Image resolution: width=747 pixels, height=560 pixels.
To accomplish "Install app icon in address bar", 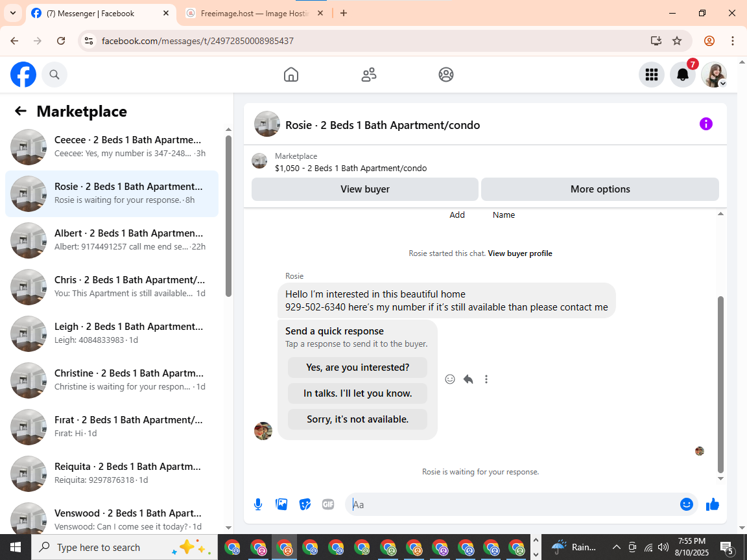I will tap(656, 41).
